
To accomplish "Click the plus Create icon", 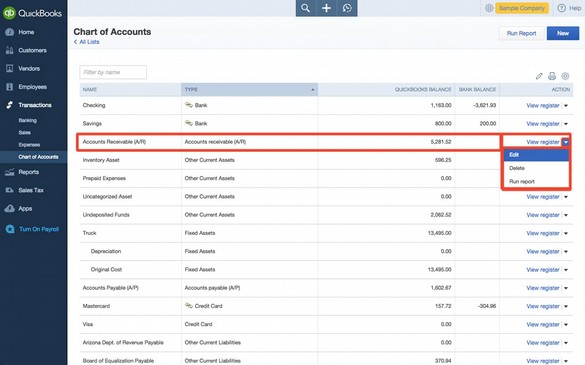I will 326,8.
